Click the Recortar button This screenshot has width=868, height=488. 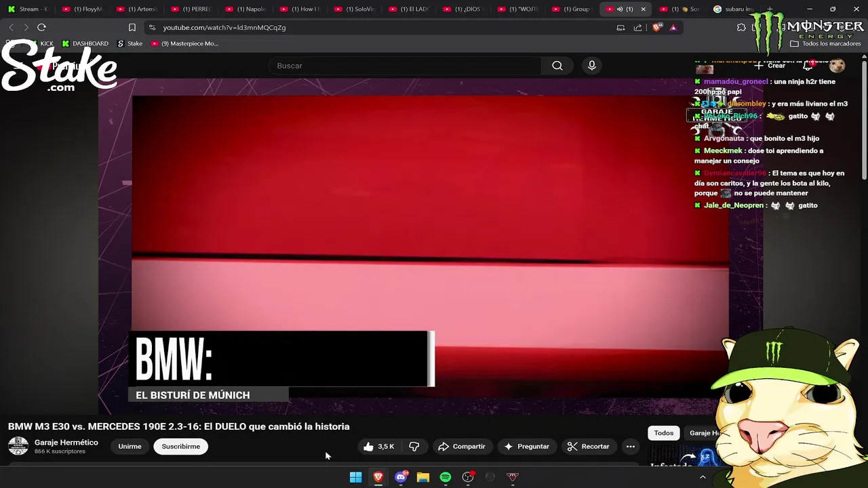tap(589, 447)
